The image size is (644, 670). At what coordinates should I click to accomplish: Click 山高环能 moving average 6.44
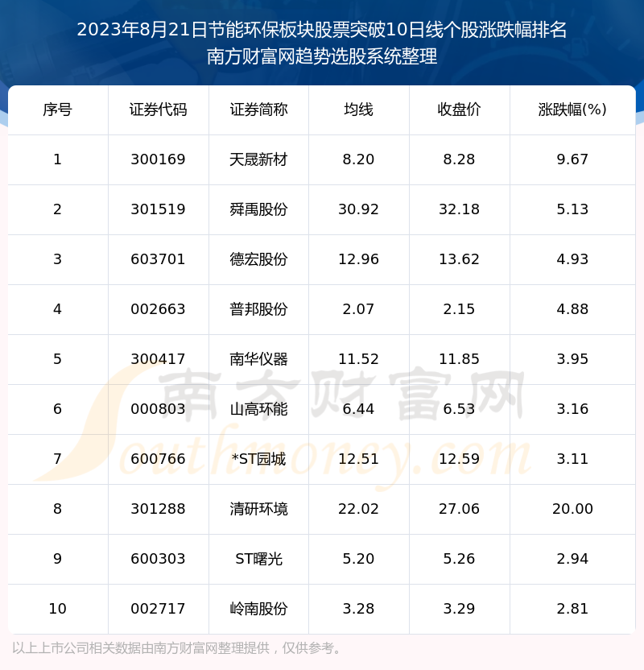tap(359, 409)
